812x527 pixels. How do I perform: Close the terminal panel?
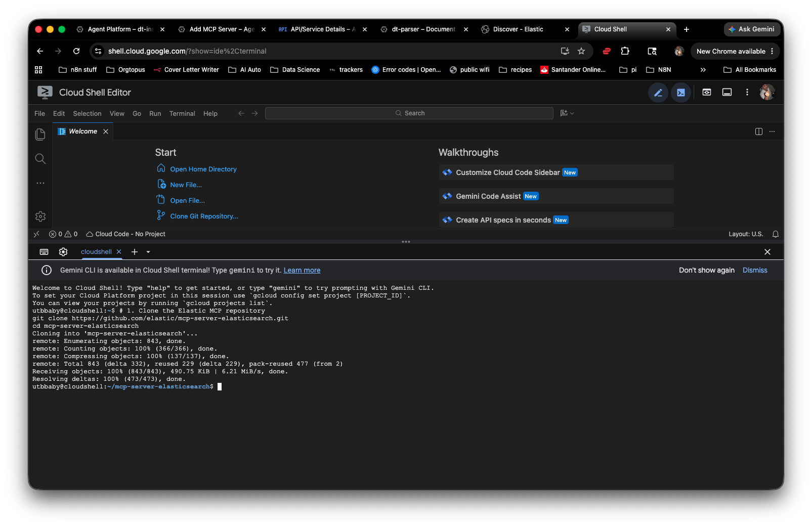tap(767, 252)
